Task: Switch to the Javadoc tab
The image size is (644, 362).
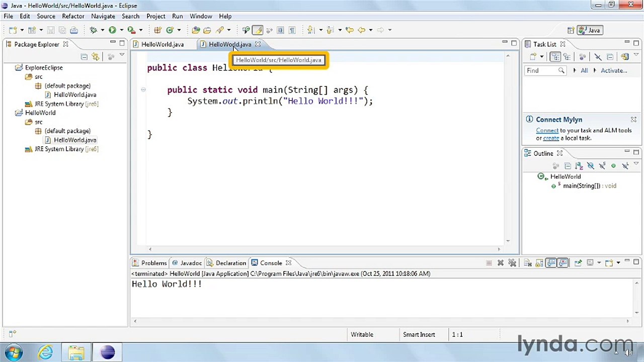Action: point(187,263)
